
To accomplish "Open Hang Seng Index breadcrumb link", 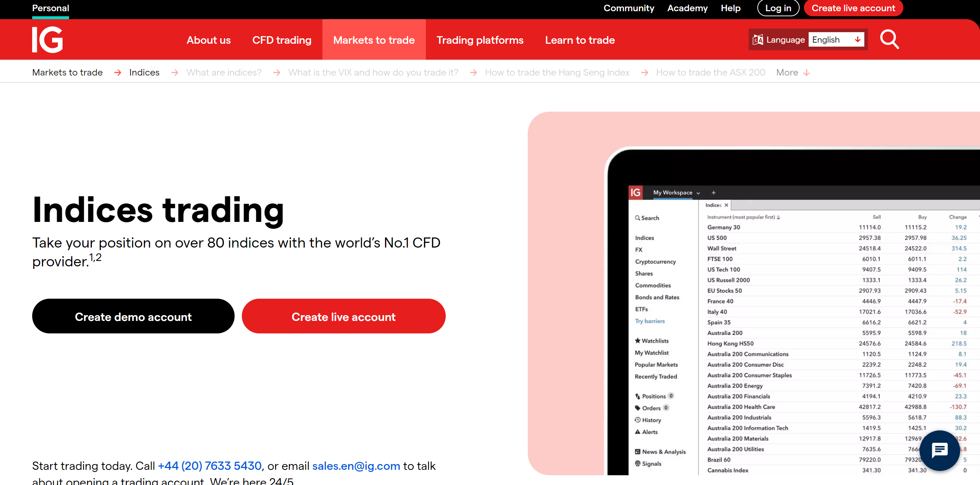I will click(557, 72).
